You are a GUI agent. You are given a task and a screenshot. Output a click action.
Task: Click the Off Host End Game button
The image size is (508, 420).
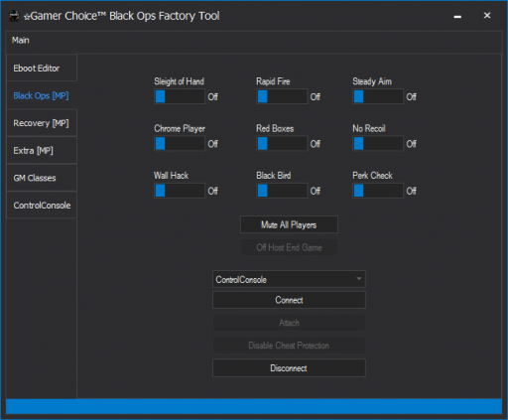coord(289,247)
